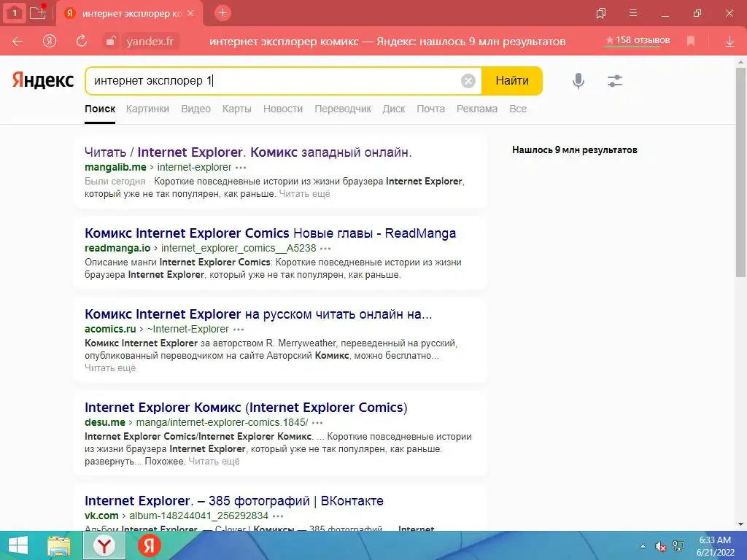This screenshot has width=747, height=560.
Task: Open search settings sliders icon
Action: coord(615,81)
